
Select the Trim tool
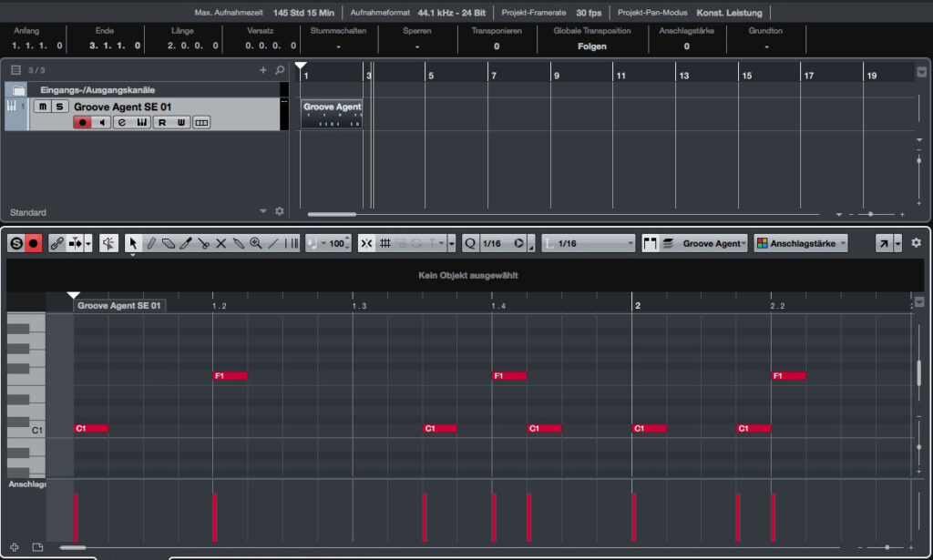click(186, 243)
